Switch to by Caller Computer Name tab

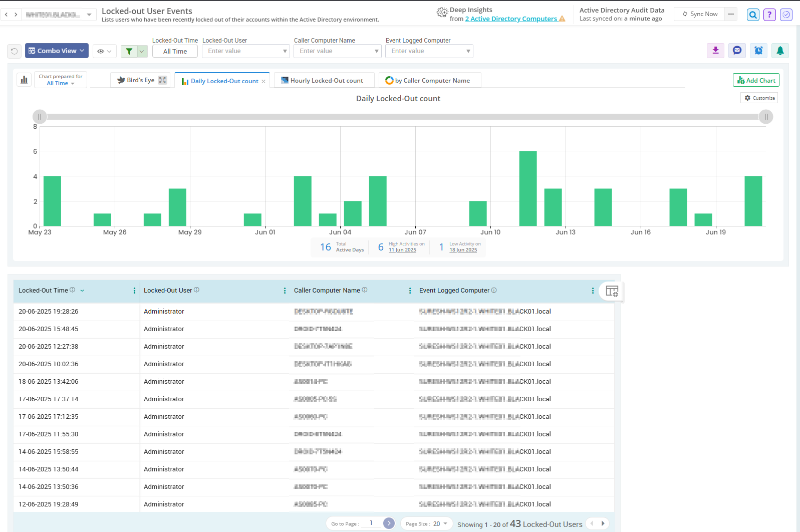(430, 81)
